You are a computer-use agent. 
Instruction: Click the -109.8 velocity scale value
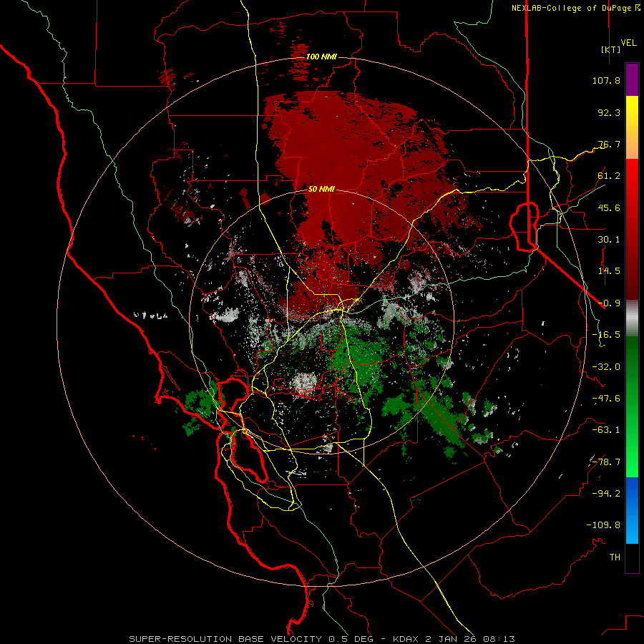pos(603,525)
